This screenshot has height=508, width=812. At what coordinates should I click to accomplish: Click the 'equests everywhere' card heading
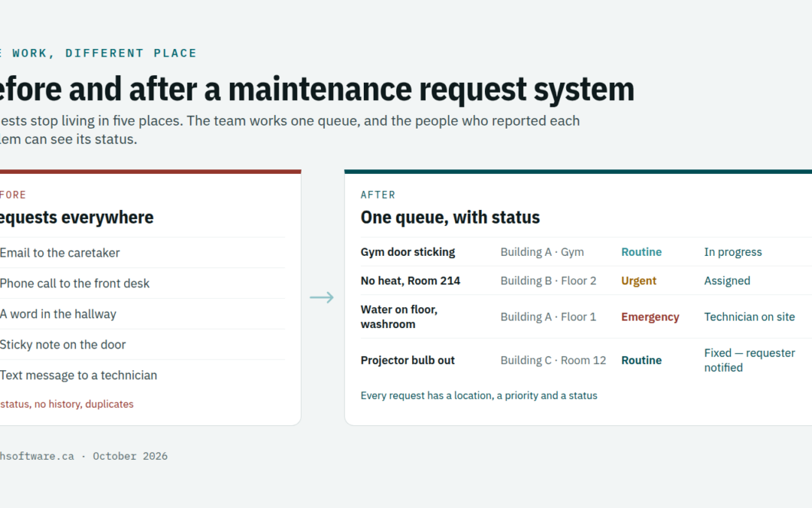(77, 217)
